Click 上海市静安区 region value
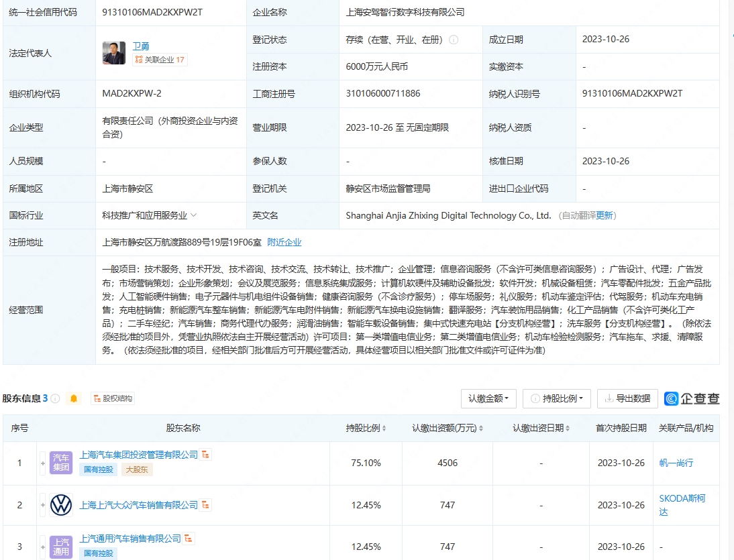Viewport: 734px width, 560px height. pyautogui.click(x=127, y=188)
